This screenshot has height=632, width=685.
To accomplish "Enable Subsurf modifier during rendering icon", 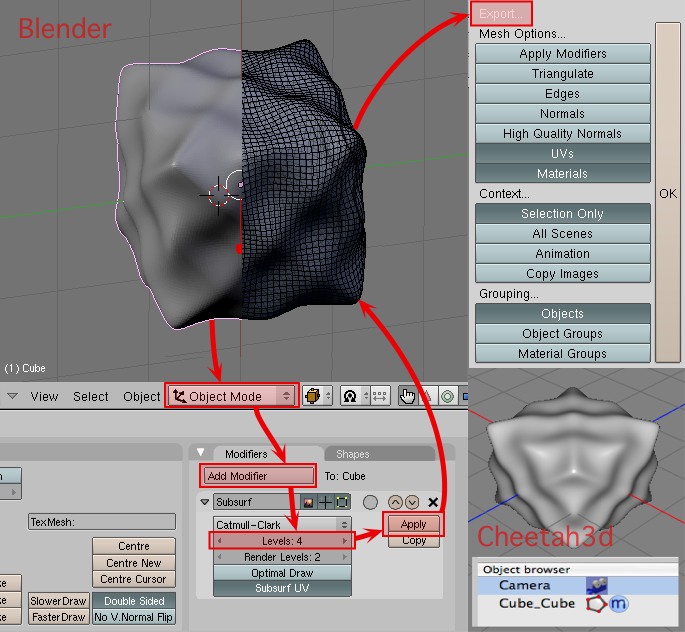I will coord(308,503).
